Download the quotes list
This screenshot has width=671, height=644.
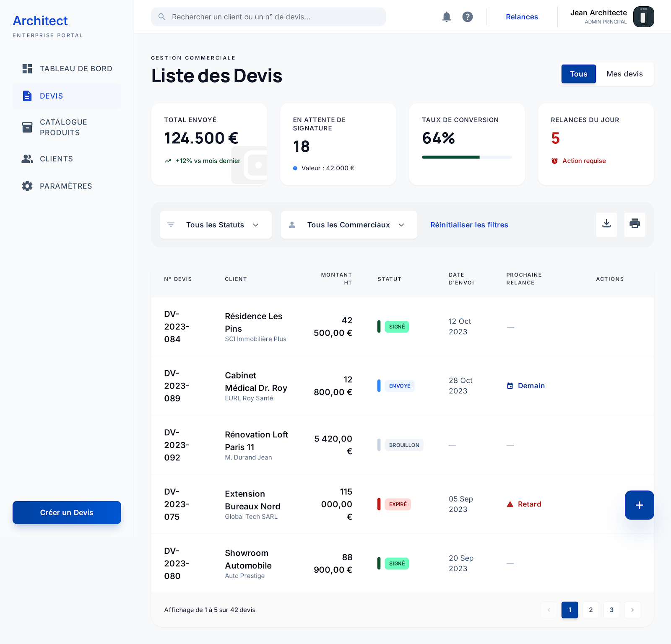coord(606,225)
